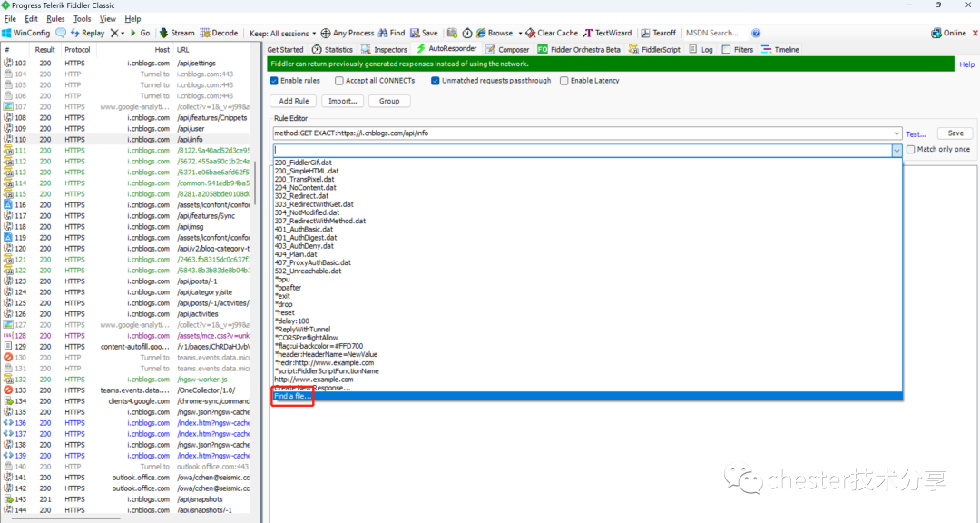Viewport: 980px width, 523px height.
Task: Open the Help menu
Action: click(x=132, y=19)
